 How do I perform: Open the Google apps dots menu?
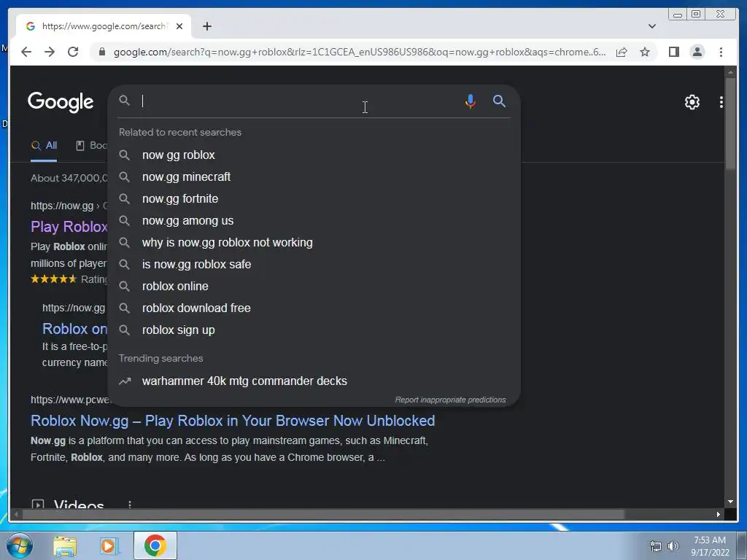(721, 102)
